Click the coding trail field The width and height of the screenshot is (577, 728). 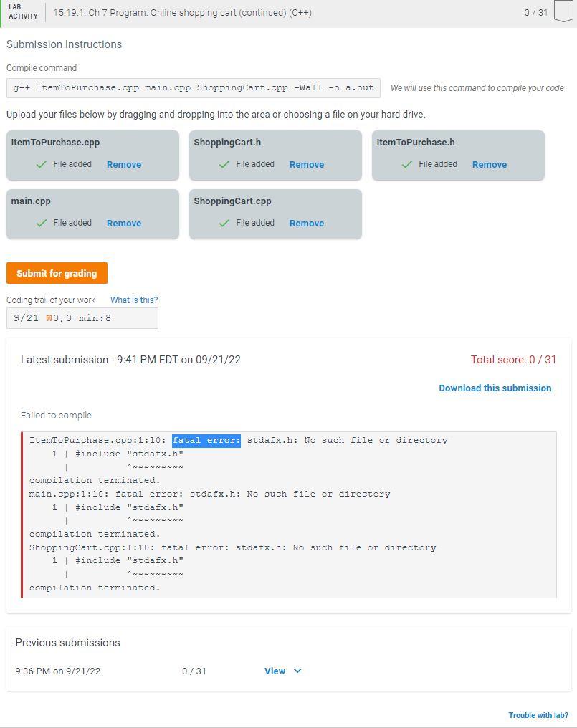(x=82, y=317)
